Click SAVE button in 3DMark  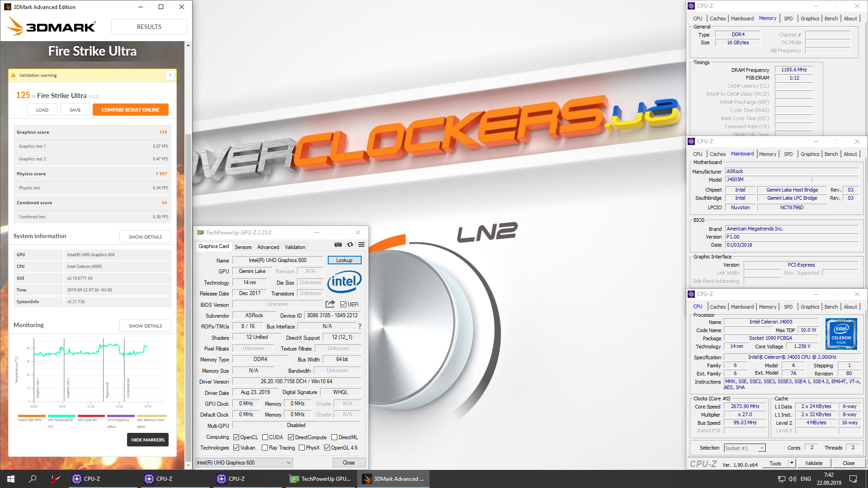pyautogui.click(x=75, y=110)
